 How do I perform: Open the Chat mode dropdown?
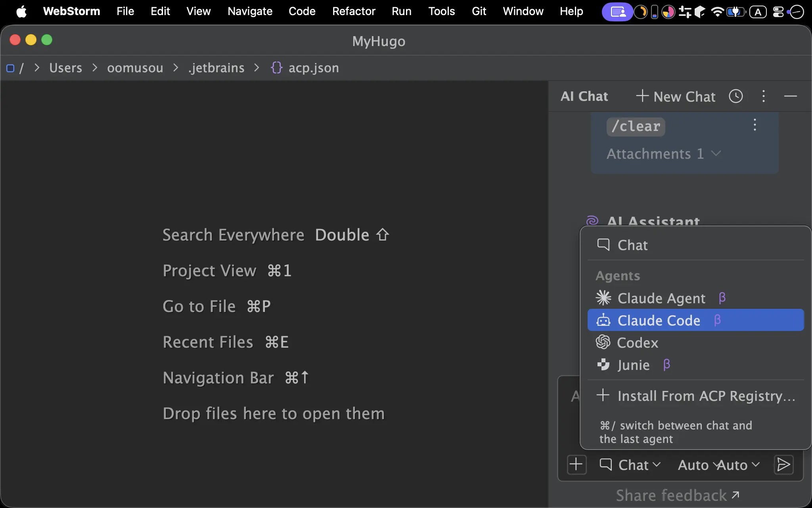coord(630,465)
